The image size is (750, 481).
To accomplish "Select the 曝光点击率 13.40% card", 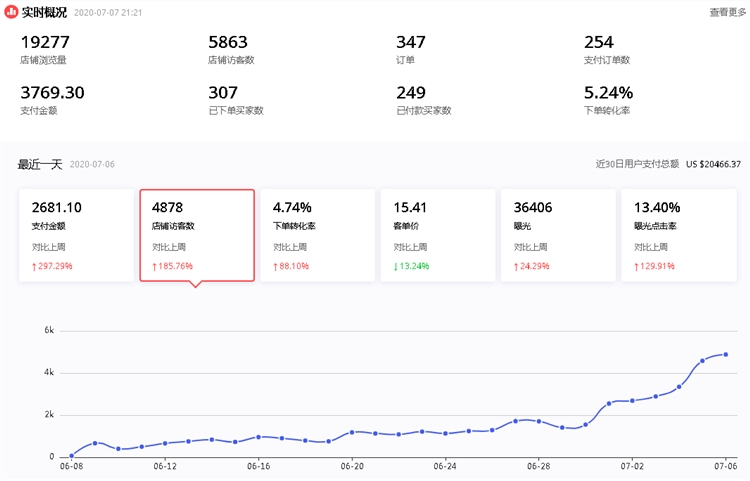I will tap(678, 235).
